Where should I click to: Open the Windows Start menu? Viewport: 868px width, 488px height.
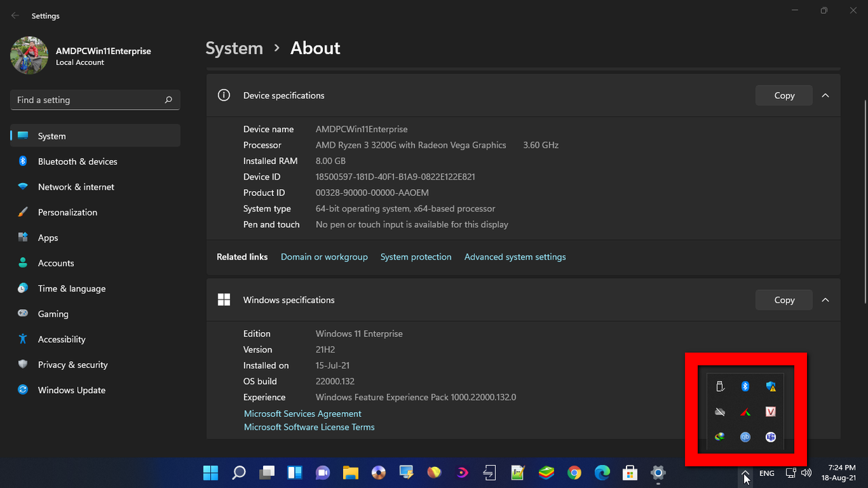click(x=211, y=472)
